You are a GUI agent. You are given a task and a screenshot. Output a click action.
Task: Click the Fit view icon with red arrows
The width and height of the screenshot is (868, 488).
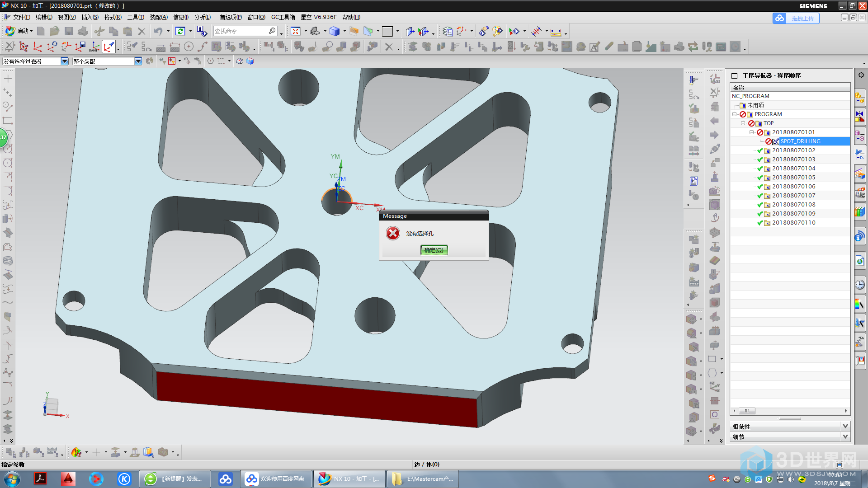296,31
